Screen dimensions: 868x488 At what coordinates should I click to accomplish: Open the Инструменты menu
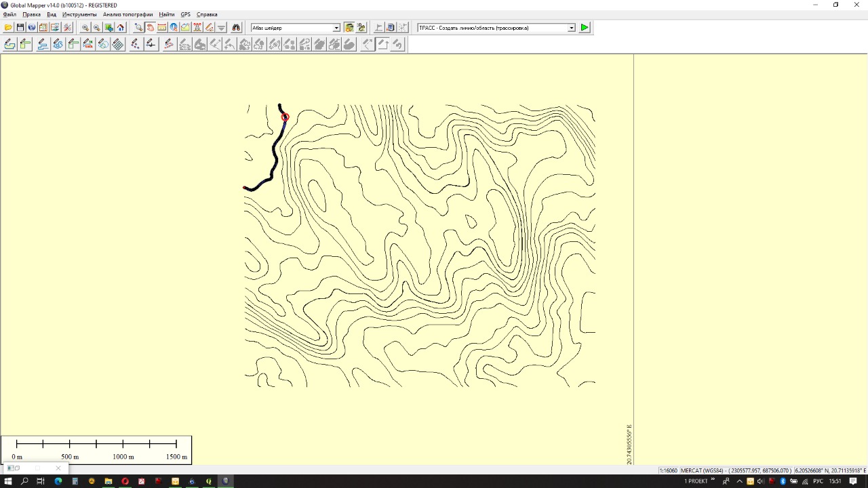(x=79, y=14)
